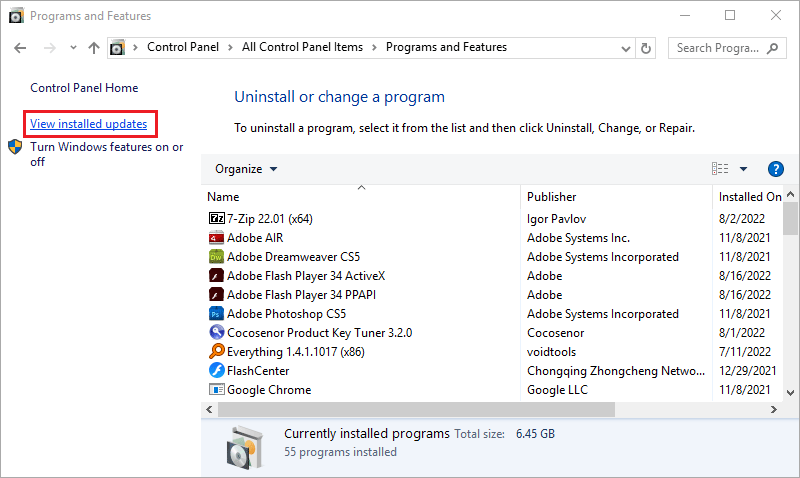This screenshot has height=478, width=800.
Task: Click the address bar Control Panel icon
Action: click(117, 48)
